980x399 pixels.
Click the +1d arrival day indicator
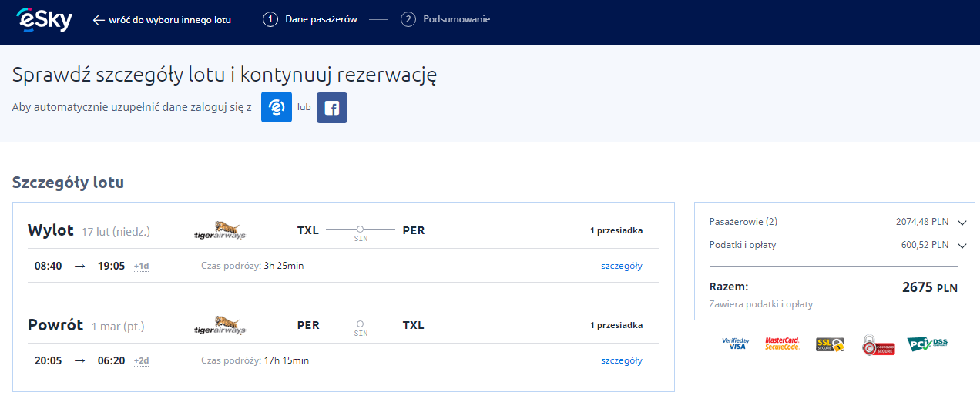141,267
